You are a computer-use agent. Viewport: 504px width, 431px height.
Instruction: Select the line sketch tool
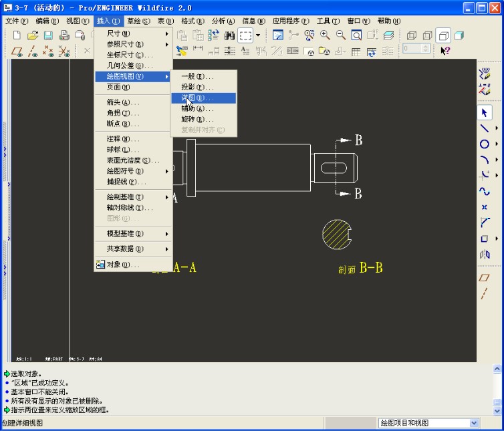(485, 128)
